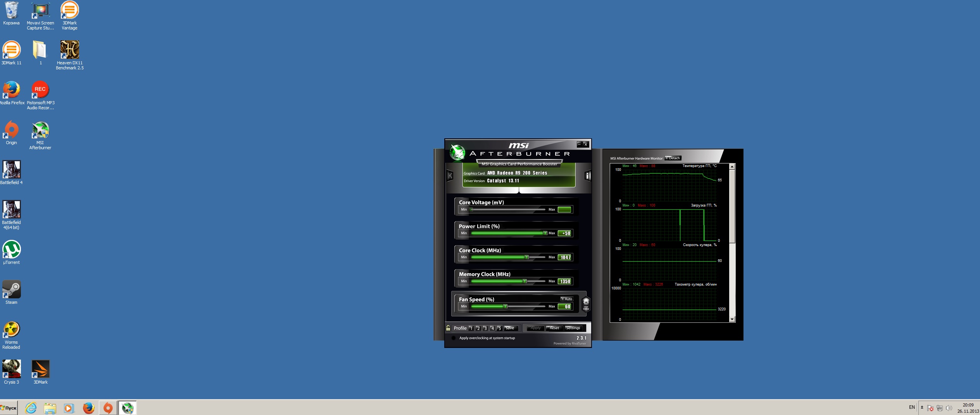Select the Battlefield 4 desktop shortcut

pos(11,173)
